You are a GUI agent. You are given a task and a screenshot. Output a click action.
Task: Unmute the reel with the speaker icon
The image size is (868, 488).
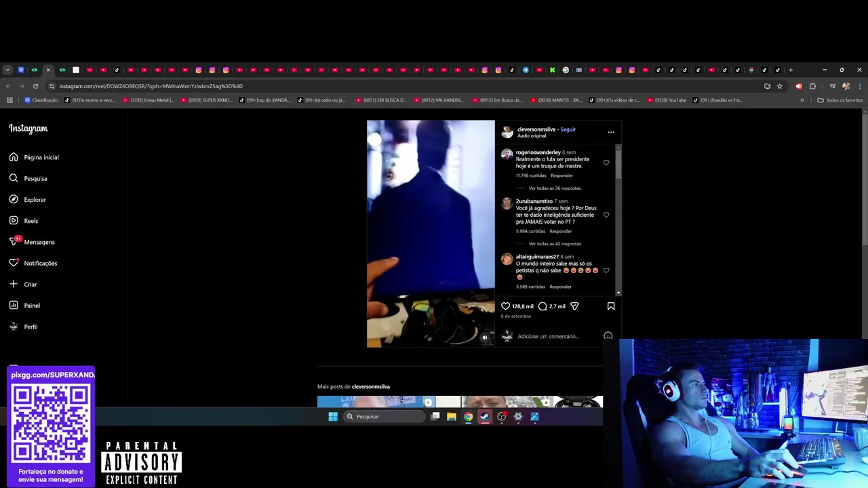coord(484,337)
